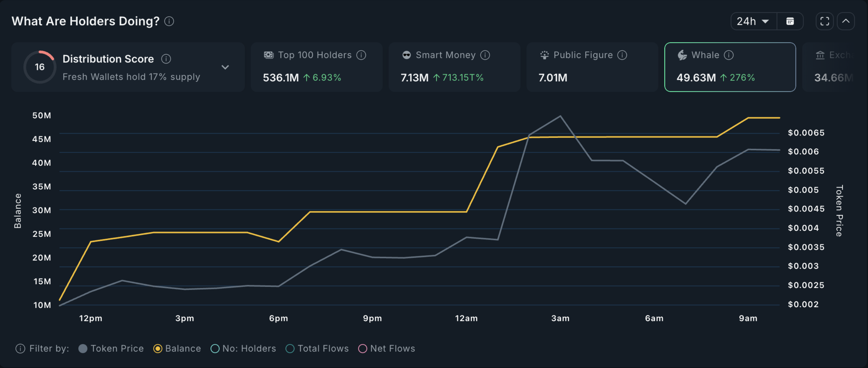868x368 pixels.
Task: Select the Smart Money tab
Action: point(454,67)
